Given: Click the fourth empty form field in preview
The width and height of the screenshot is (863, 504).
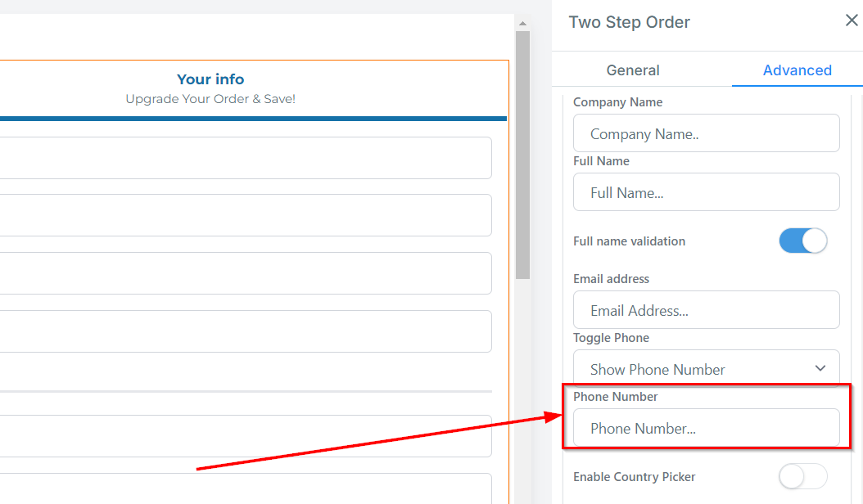Looking at the screenshot, I should (x=246, y=331).
